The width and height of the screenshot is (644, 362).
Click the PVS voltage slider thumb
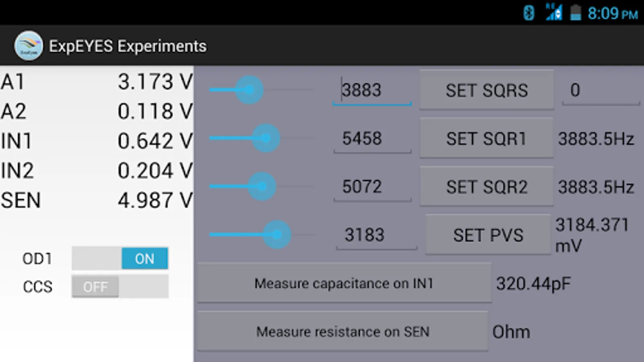click(x=277, y=234)
